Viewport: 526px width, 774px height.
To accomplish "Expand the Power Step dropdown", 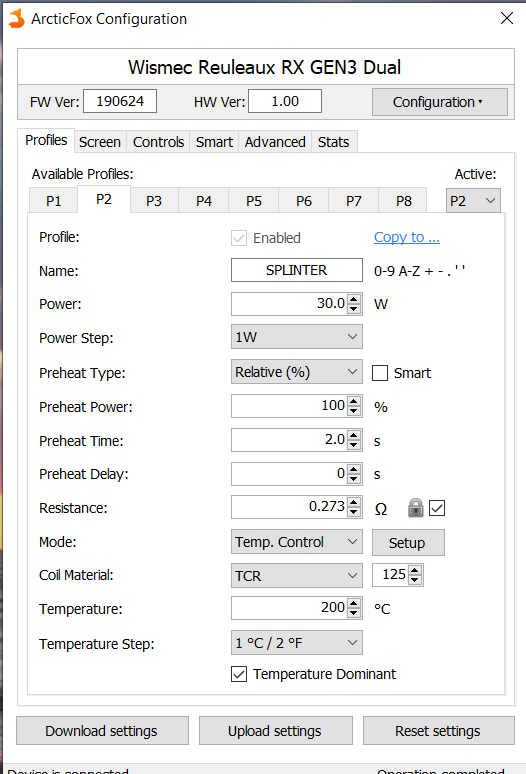I will [x=297, y=337].
